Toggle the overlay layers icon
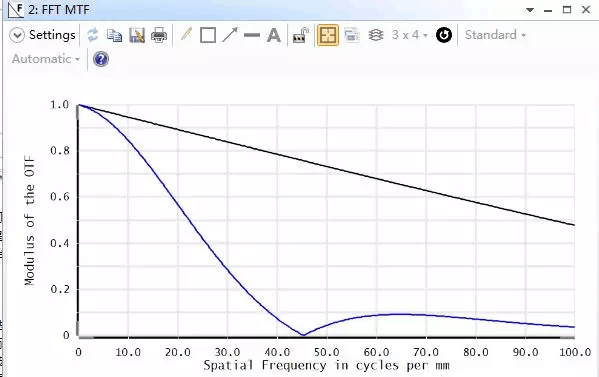This screenshot has width=599, height=377. click(376, 35)
